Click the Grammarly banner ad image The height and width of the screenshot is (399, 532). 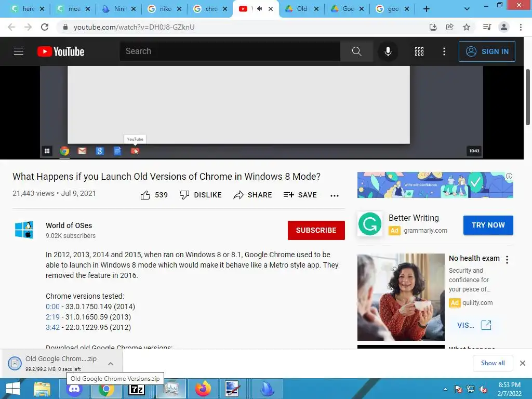(x=435, y=185)
